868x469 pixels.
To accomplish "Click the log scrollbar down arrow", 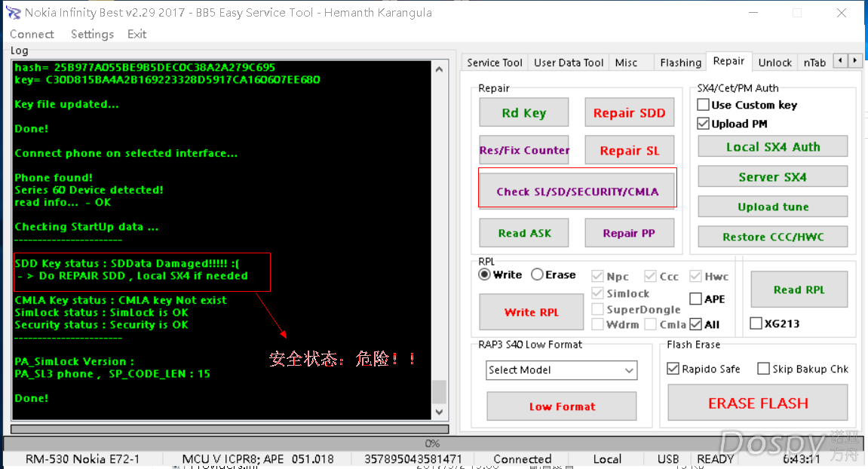I will (x=439, y=412).
